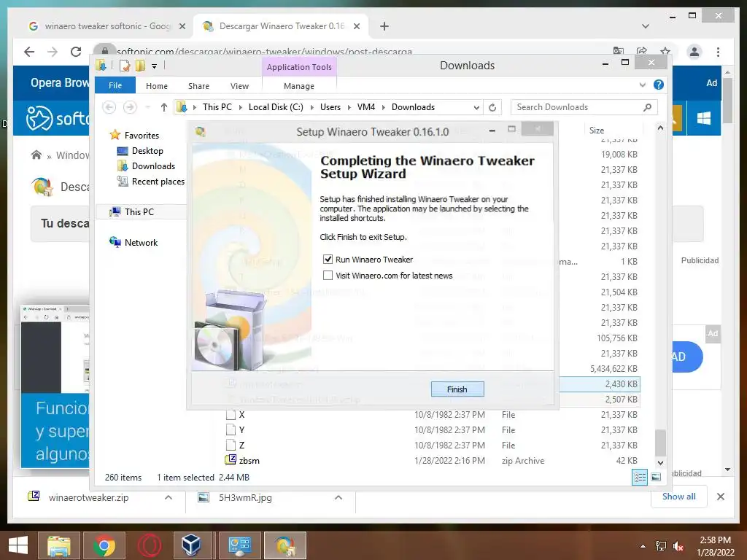Open VirtualBox taskbar icon
This screenshot has width=747, height=560.
pos(192,545)
